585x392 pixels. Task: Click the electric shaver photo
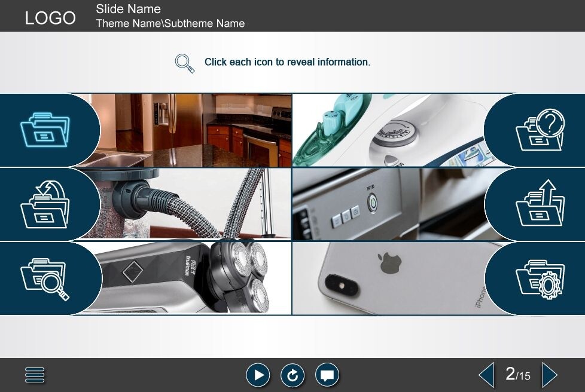[x=197, y=278]
